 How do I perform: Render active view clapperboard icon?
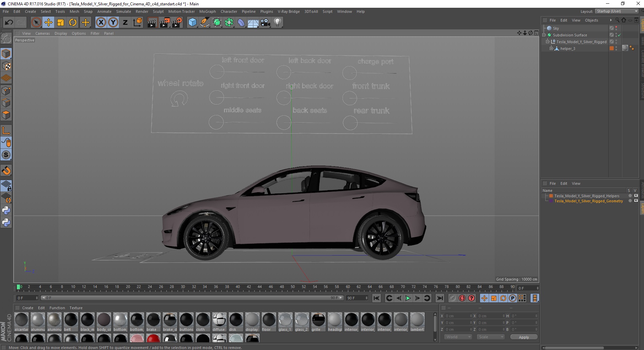click(x=152, y=23)
